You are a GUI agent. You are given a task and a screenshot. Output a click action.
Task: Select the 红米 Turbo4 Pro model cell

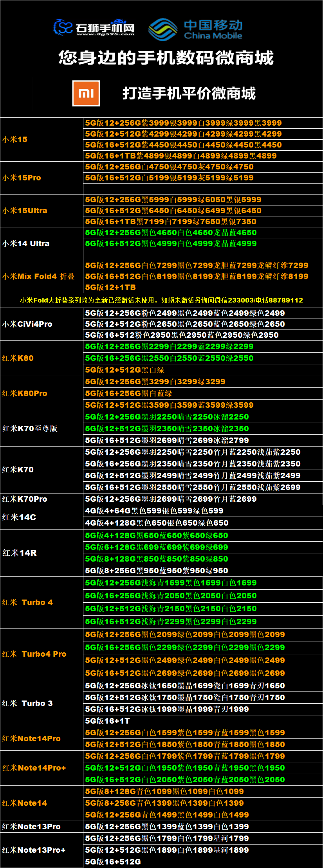(42, 654)
